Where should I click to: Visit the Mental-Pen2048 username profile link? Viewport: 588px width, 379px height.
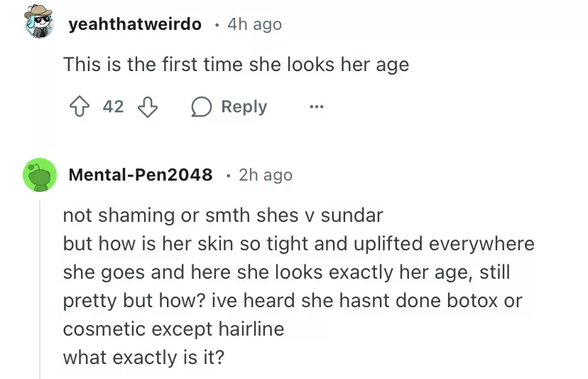click(x=140, y=174)
